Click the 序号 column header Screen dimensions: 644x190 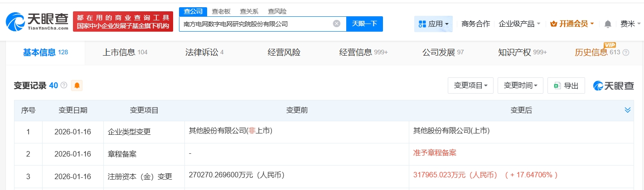29,110
